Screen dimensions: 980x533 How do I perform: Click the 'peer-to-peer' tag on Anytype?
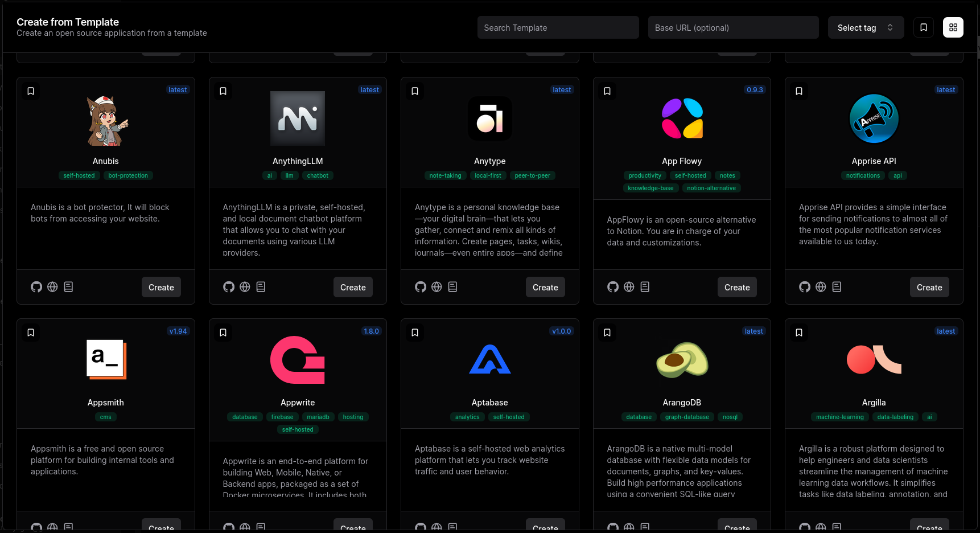pyautogui.click(x=533, y=175)
